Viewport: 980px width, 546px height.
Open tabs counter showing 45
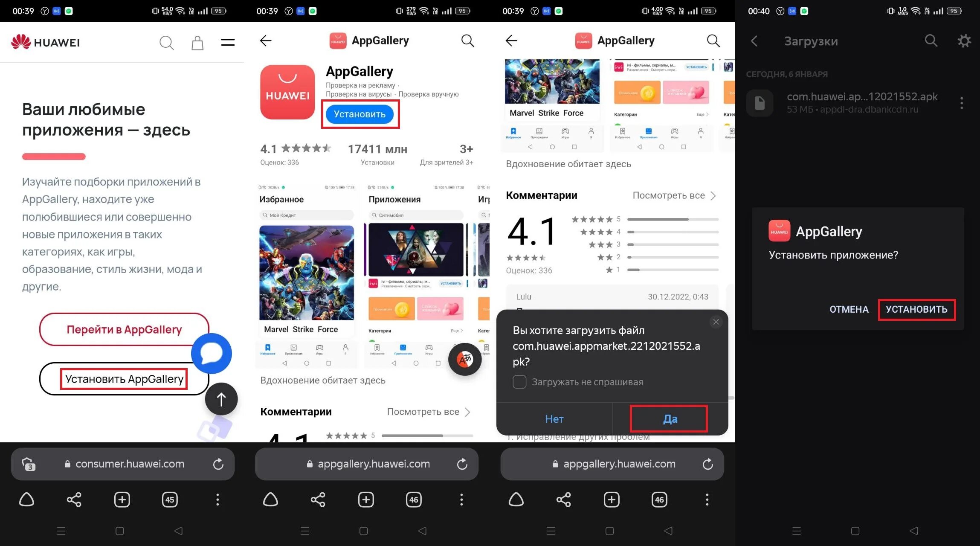coord(170,500)
